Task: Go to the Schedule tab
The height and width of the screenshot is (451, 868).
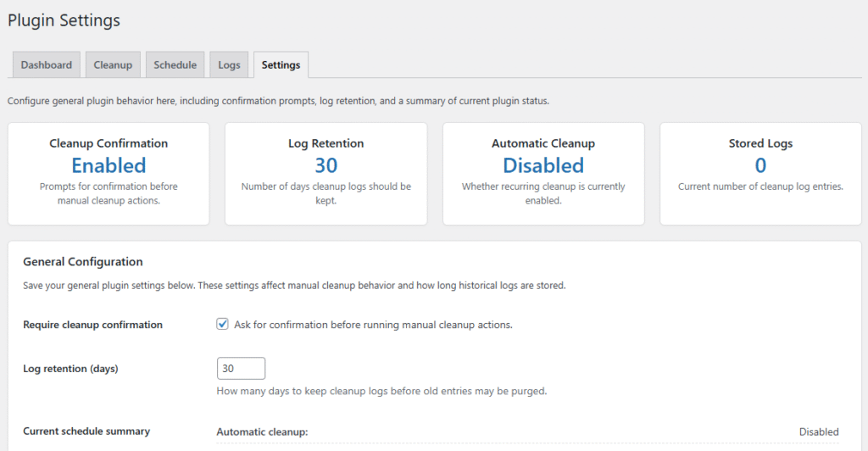Action: coord(175,65)
